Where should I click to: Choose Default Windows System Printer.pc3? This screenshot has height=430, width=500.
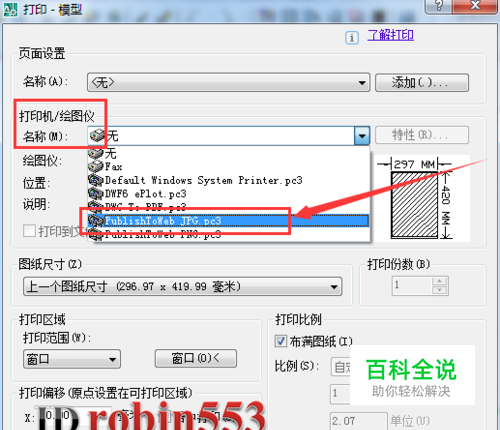pyautogui.click(x=229, y=180)
